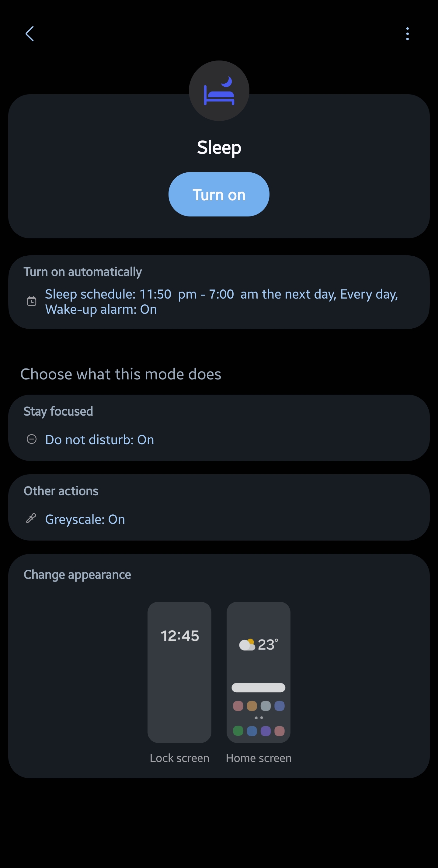
Task: Tap the weather icon in Home preview
Action: [x=247, y=645]
